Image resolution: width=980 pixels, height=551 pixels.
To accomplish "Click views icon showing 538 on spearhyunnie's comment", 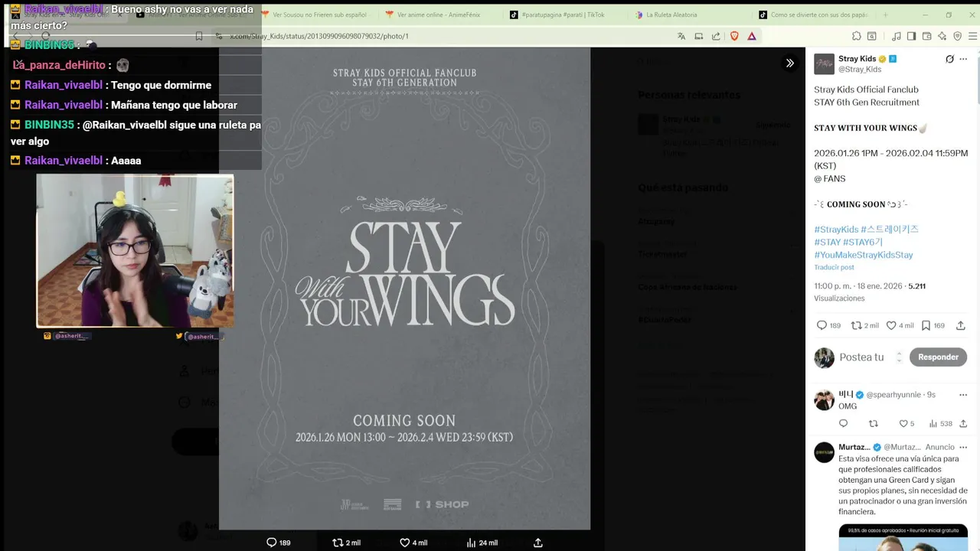I will (933, 423).
